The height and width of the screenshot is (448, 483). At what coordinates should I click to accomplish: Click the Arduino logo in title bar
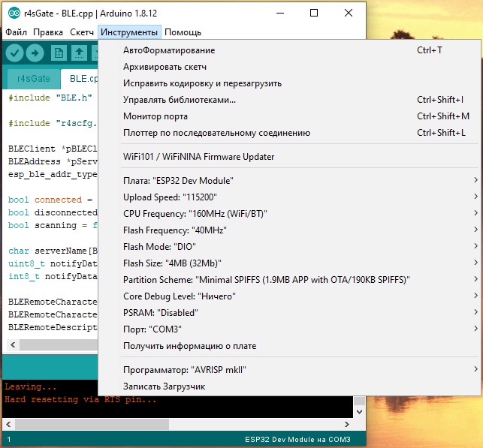coord(14,13)
